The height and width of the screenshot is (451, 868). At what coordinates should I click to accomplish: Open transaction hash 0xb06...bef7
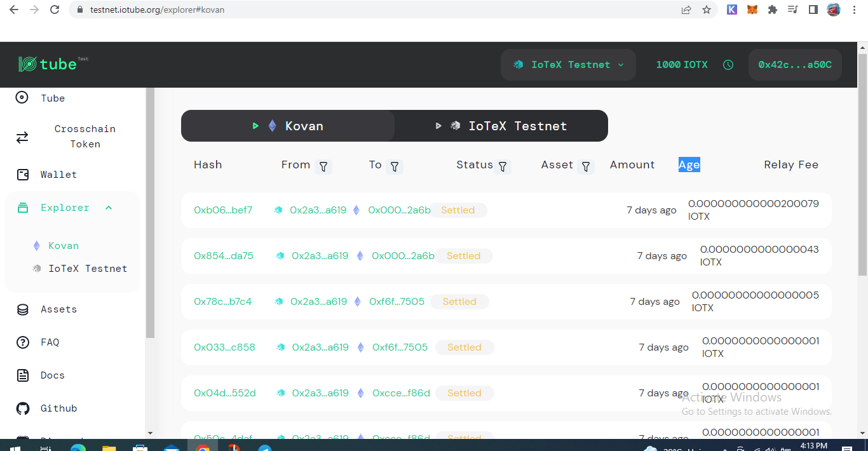223,210
